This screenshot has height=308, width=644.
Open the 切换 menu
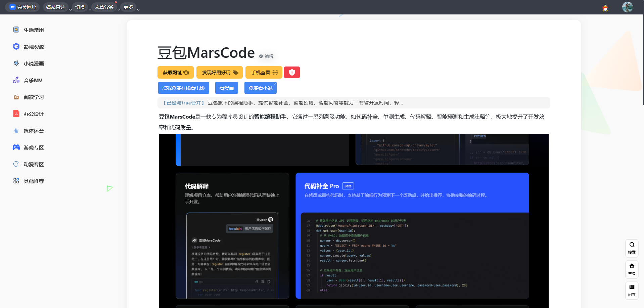pyautogui.click(x=80, y=7)
